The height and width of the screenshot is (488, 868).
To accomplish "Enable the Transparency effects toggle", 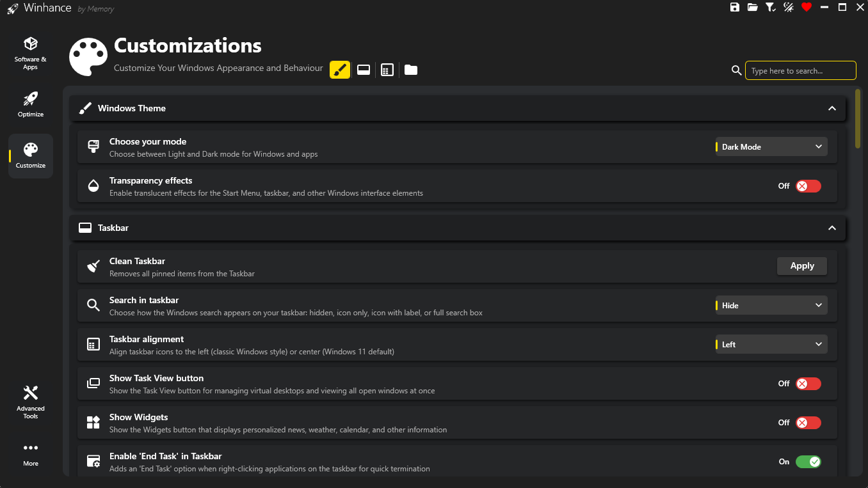I will coord(808,186).
